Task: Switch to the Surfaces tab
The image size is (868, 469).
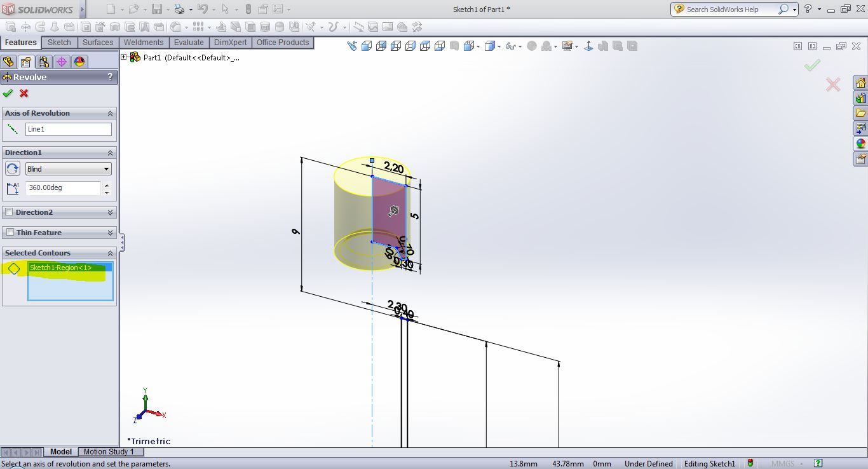Action: 98,43
